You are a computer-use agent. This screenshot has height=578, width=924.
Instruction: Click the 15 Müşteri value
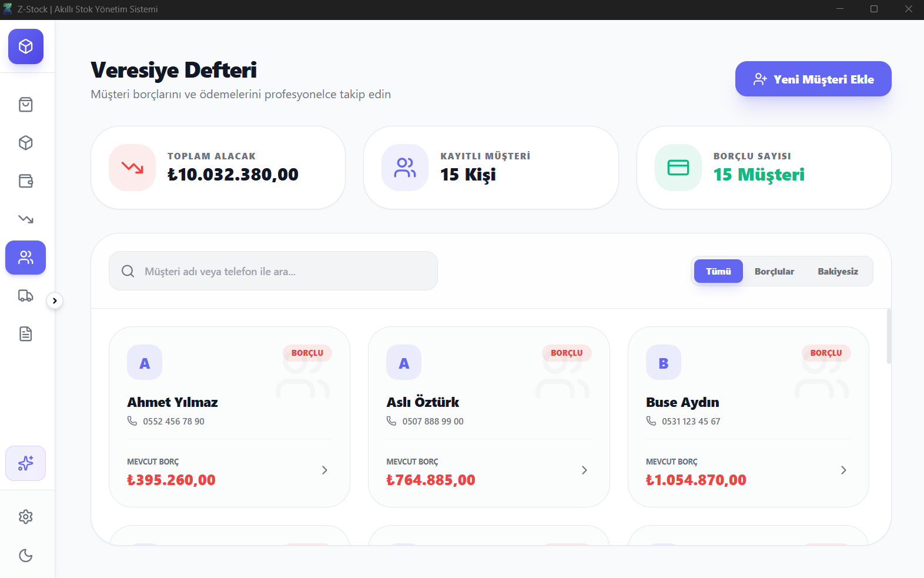(x=759, y=175)
